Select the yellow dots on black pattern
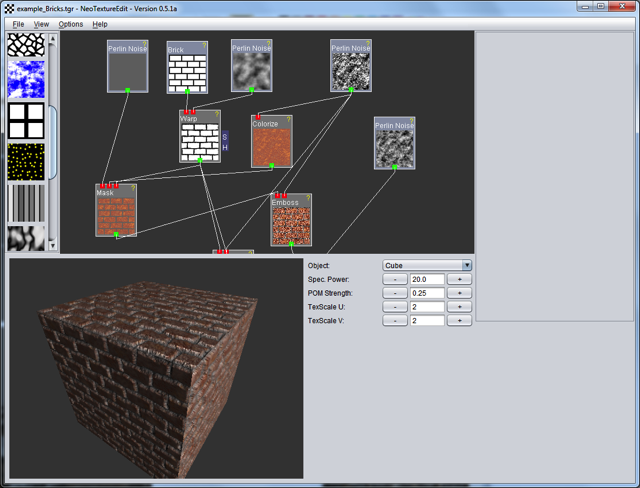This screenshot has width=640, height=488. 26,162
